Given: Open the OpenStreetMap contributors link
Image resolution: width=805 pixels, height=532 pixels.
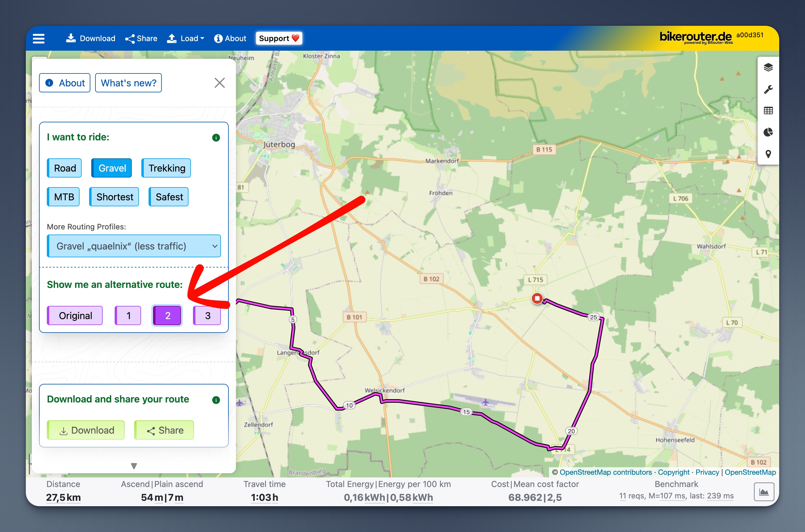Looking at the screenshot, I should pyautogui.click(x=605, y=472).
